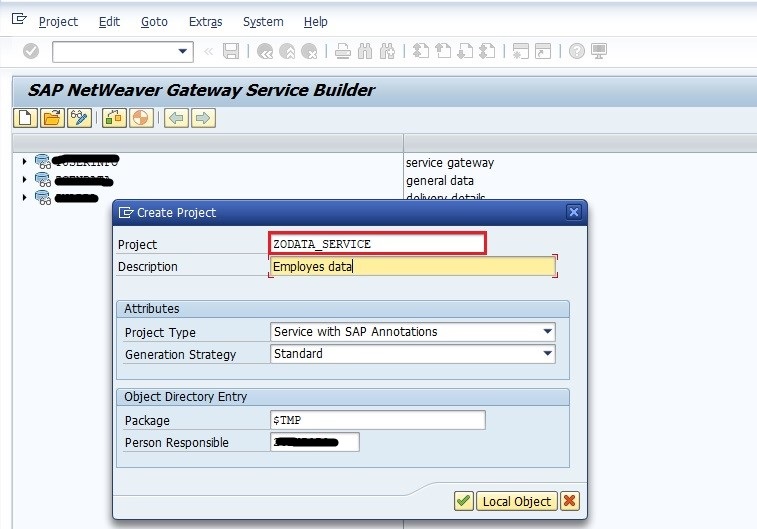757x529 pixels.
Task: Open the System menu
Action: coord(263,22)
